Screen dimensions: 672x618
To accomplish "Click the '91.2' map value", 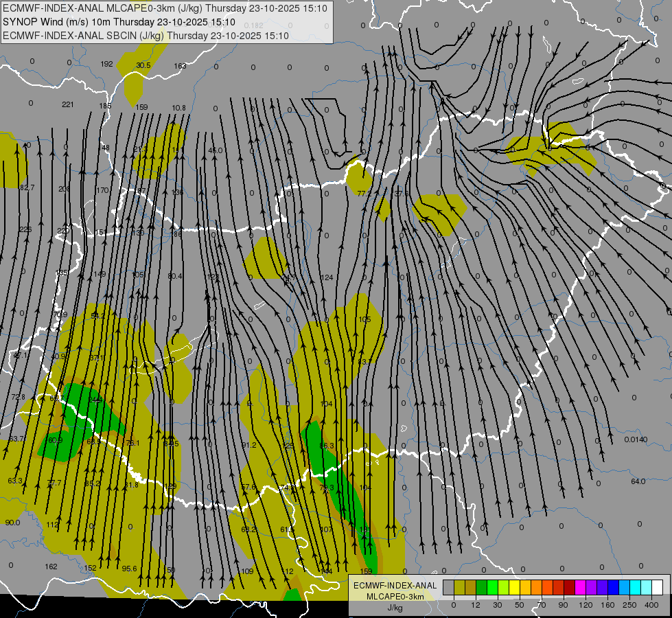I will pos(249,445).
